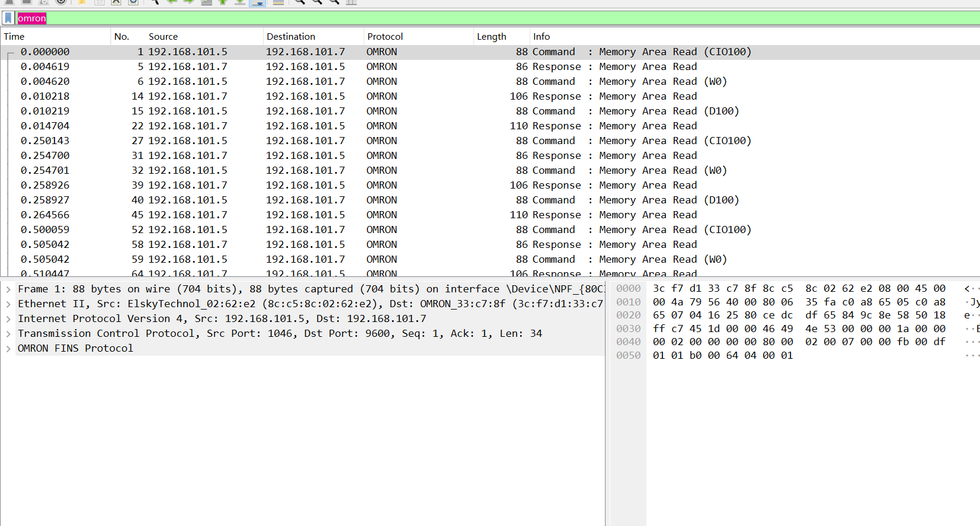Sort by the Source column header

coord(204,37)
